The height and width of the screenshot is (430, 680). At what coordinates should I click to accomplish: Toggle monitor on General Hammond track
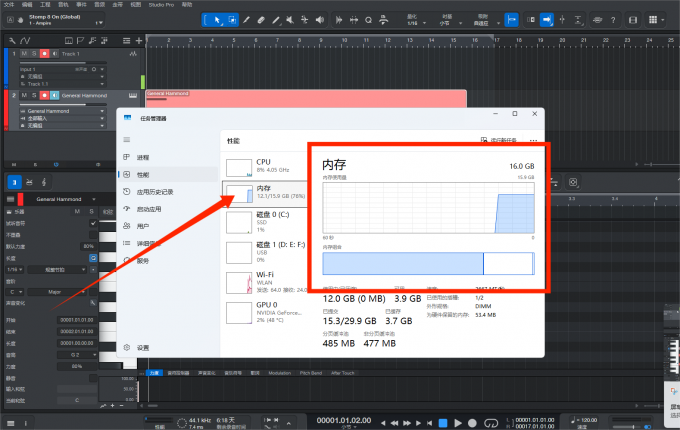pos(54,95)
